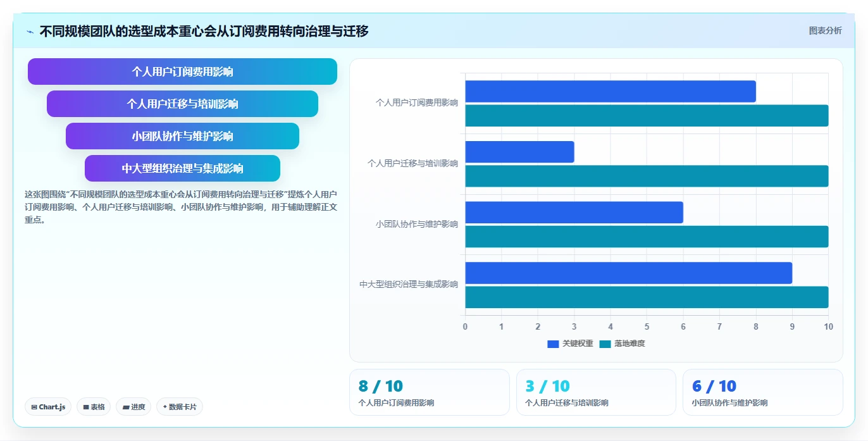Toggle the 关键权重 legend swatch
The image size is (868, 441).
point(553,344)
